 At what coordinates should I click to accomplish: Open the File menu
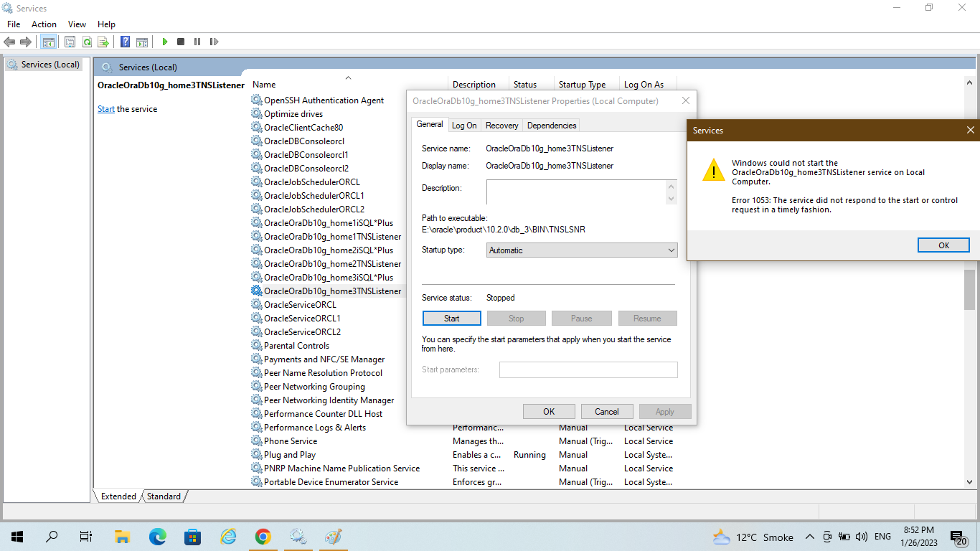pyautogui.click(x=14, y=24)
